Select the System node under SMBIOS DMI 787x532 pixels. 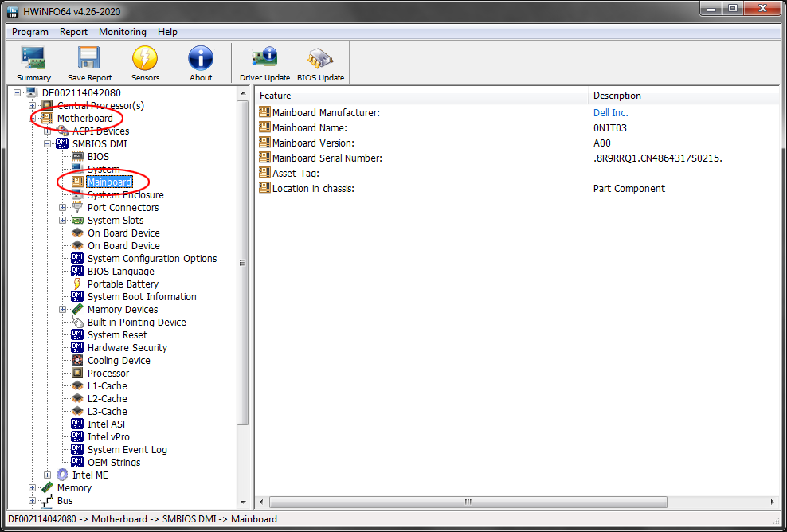coord(104,170)
